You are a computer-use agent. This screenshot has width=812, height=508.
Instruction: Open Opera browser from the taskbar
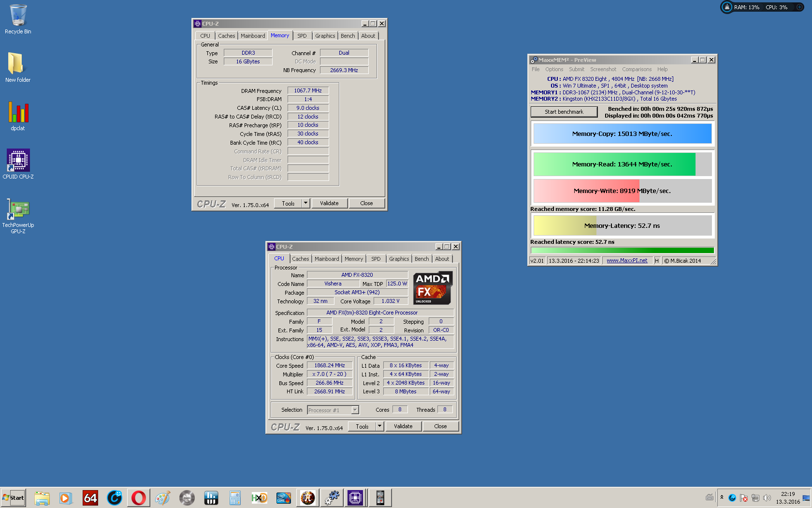(139, 498)
